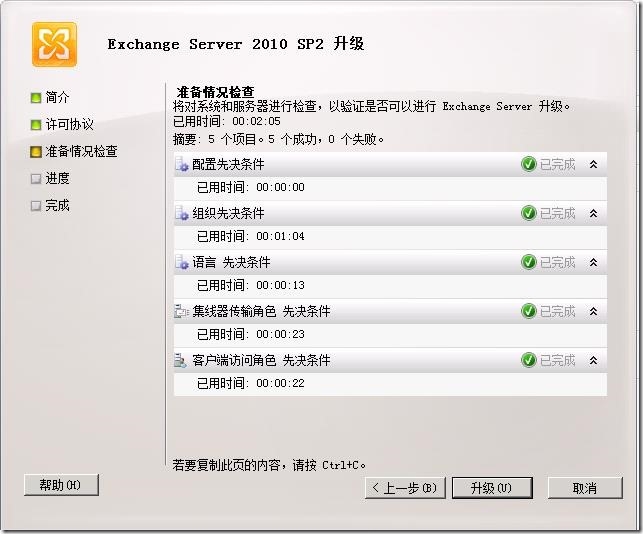Collapse the 客户端访问角色 先决条件 section

click(593, 360)
